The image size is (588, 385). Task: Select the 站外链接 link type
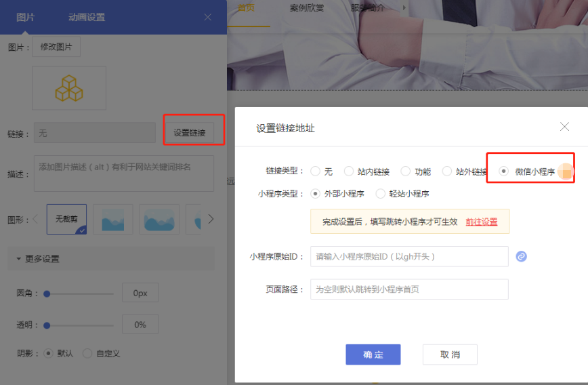[x=446, y=171]
